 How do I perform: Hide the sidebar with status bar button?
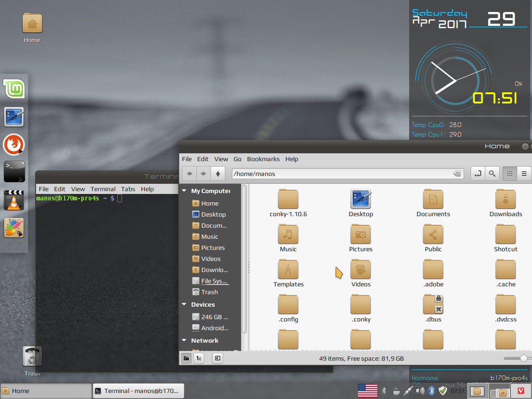tap(218, 358)
